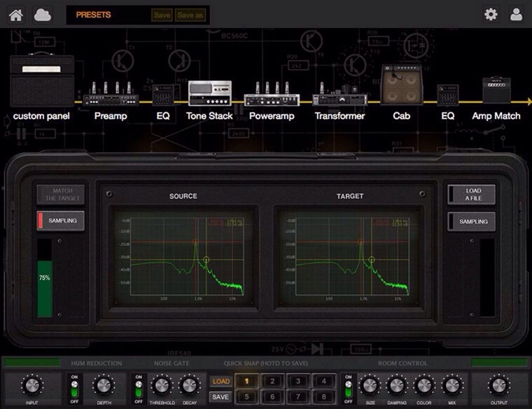The width and height of the screenshot is (532, 409).
Task: Select the Transformer module
Action: pyautogui.click(x=339, y=95)
